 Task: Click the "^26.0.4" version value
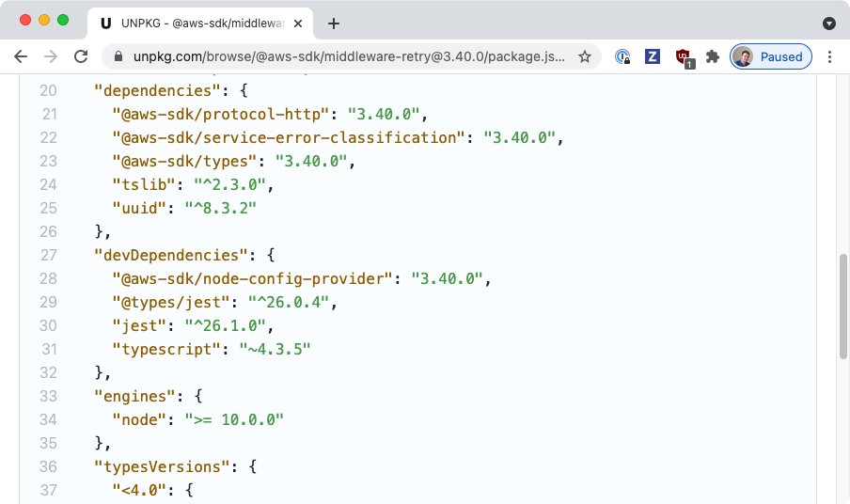point(289,303)
